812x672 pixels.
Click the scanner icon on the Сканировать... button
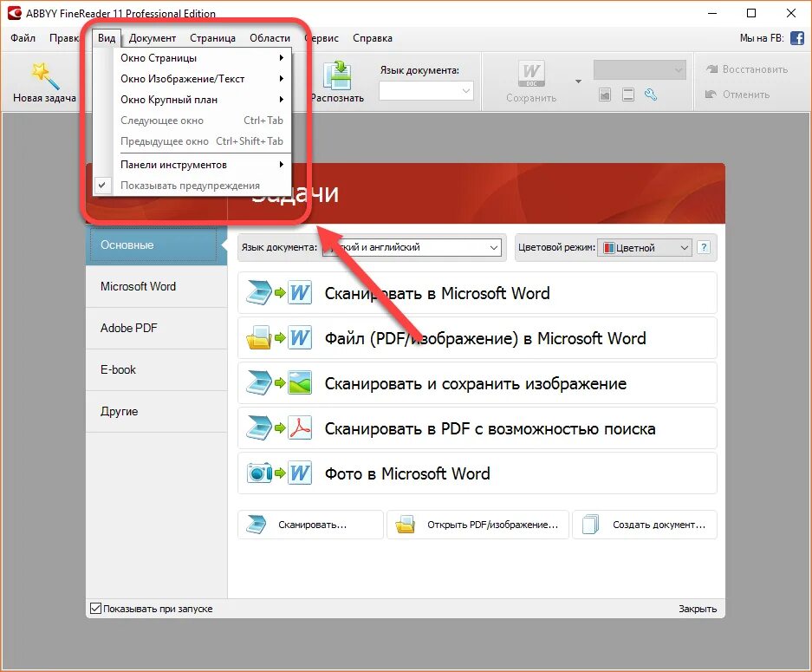point(257,525)
